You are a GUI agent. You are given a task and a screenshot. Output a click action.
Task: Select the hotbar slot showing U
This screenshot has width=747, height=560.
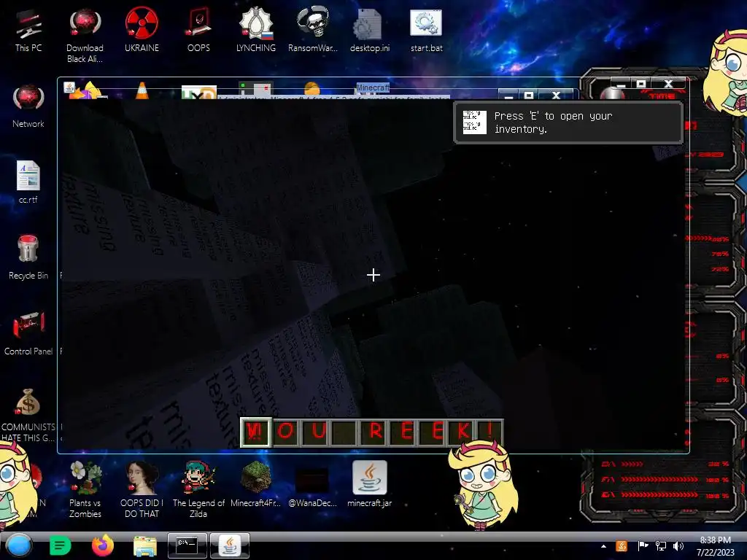tap(314, 432)
